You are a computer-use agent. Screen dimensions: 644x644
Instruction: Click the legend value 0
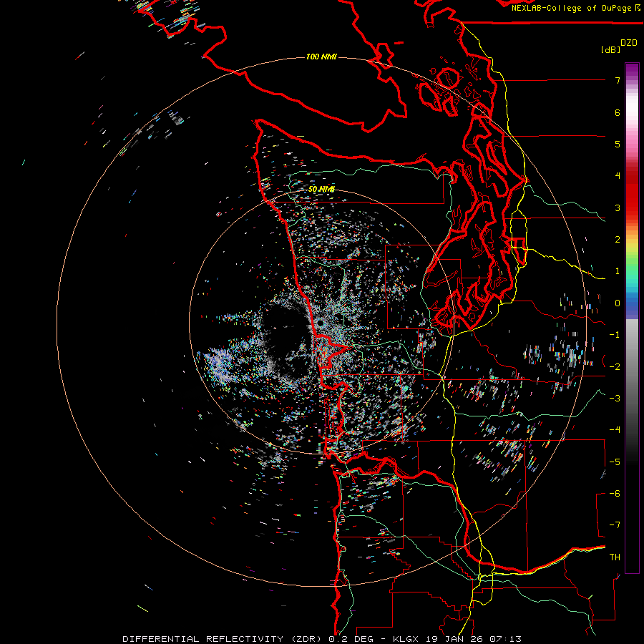click(x=618, y=303)
